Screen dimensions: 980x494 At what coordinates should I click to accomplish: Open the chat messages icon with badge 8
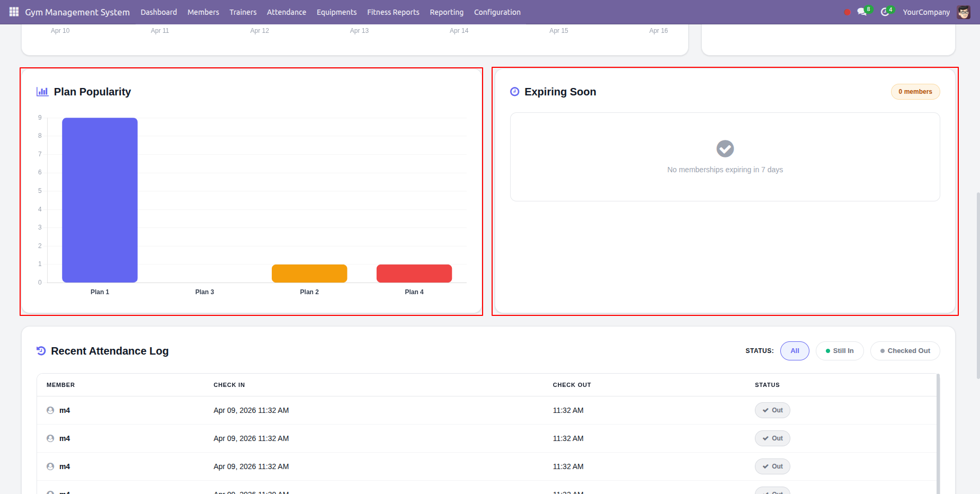[862, 12]
